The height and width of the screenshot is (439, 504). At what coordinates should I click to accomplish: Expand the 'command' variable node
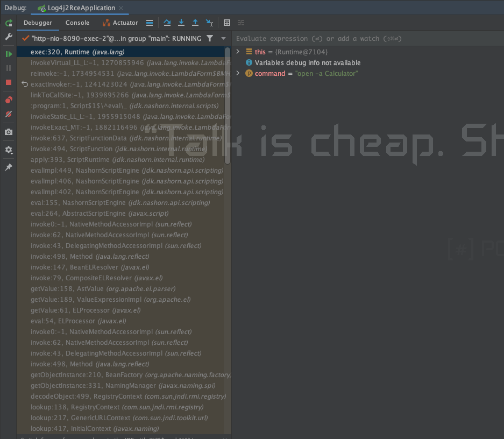tap(238, 73)
